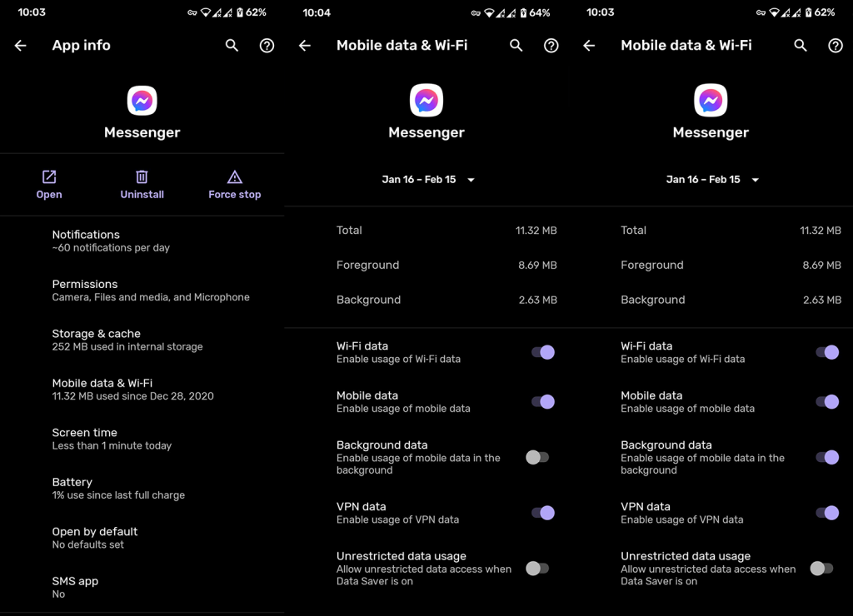Viewport: 853px width, 616px height.
Task: Open the Open by default entry
Action: point(142,538)
